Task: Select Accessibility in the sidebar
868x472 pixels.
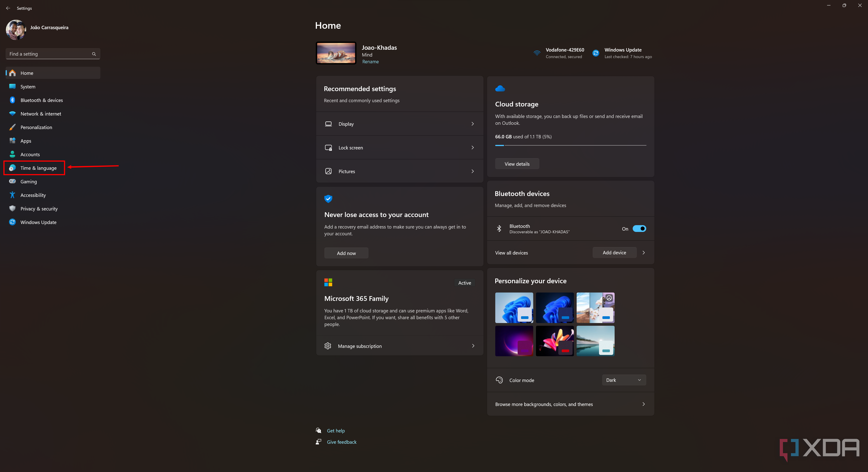Action: point(53,195)
